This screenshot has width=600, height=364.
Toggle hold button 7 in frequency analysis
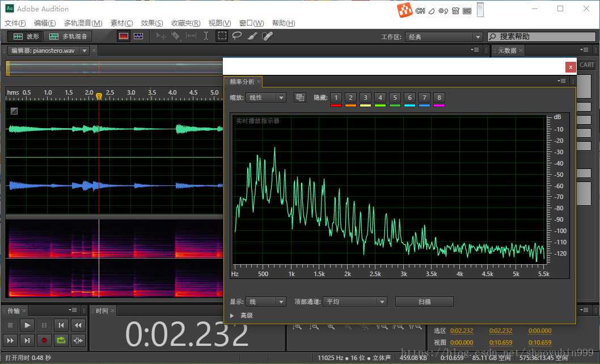pyautogui.click(x=424, y=98)
